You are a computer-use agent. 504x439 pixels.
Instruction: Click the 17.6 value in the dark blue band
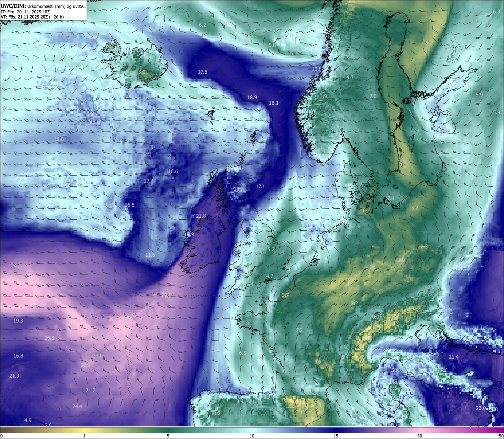pyautogui.click(x=202, y=72)
